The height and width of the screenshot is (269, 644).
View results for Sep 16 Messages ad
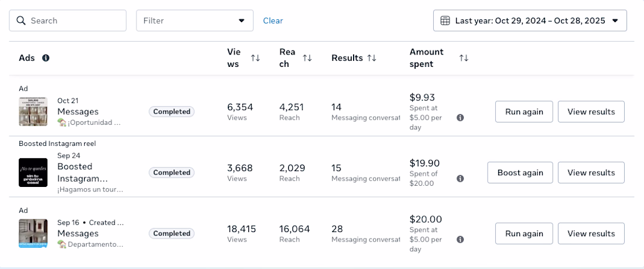coord(591,233)
